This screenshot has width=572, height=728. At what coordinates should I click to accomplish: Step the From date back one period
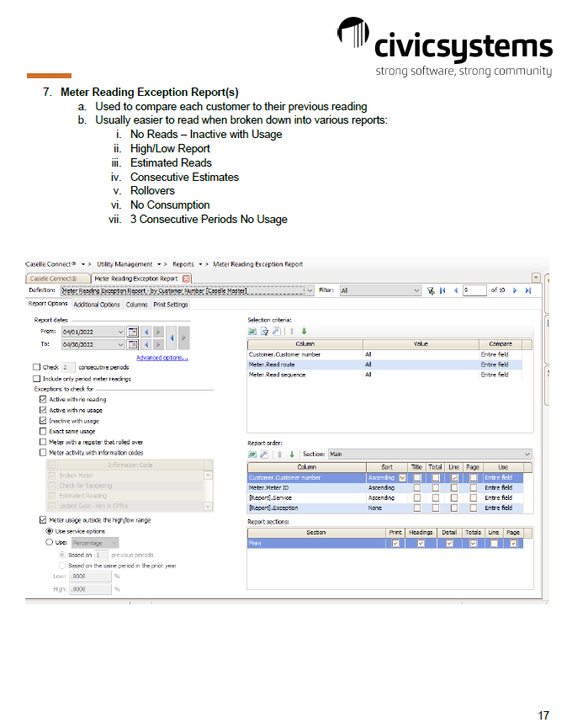(146, 332)
